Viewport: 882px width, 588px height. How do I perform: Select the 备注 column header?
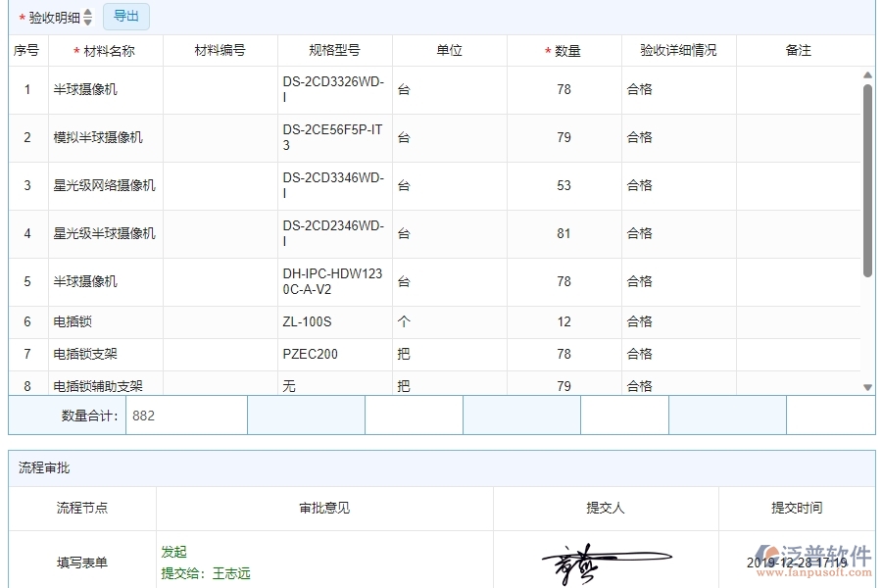[x=800, y=50]
